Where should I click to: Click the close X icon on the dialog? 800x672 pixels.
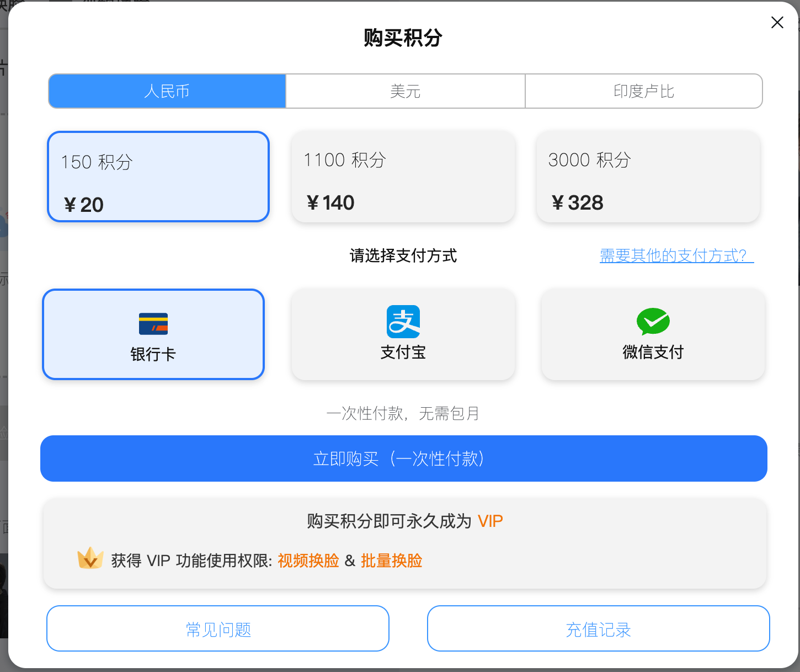coord(777,23)
